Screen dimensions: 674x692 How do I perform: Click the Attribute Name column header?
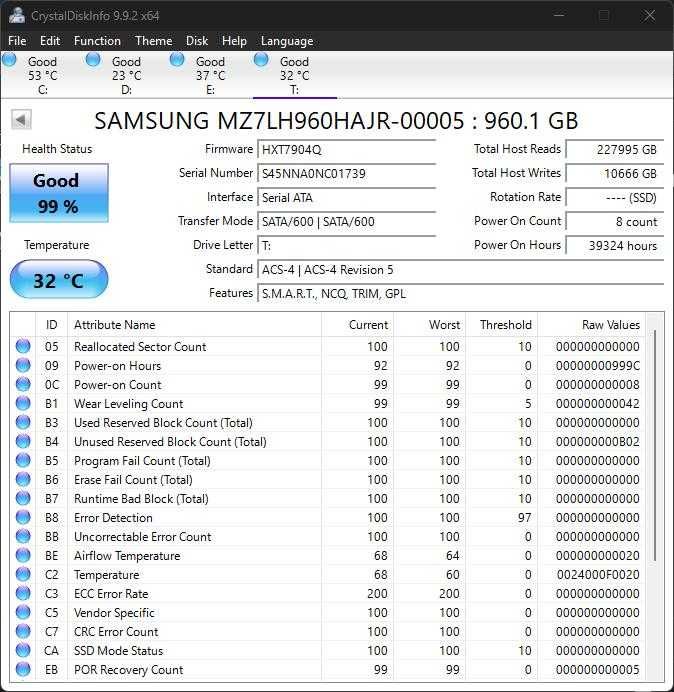(195, 325)
